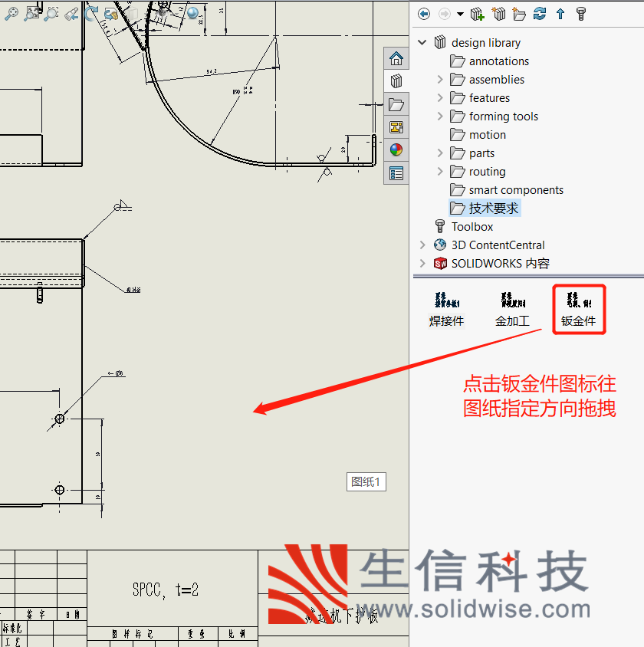Viewport: 644px width, 647px height.
Task: Click the blue sphere view settings icon
Action: point(192,13)
